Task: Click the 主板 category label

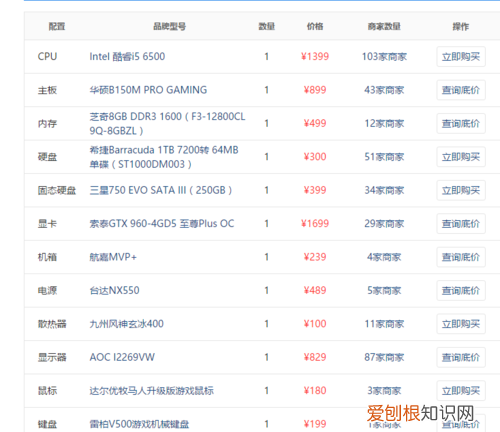Action: tap(47, 90)
